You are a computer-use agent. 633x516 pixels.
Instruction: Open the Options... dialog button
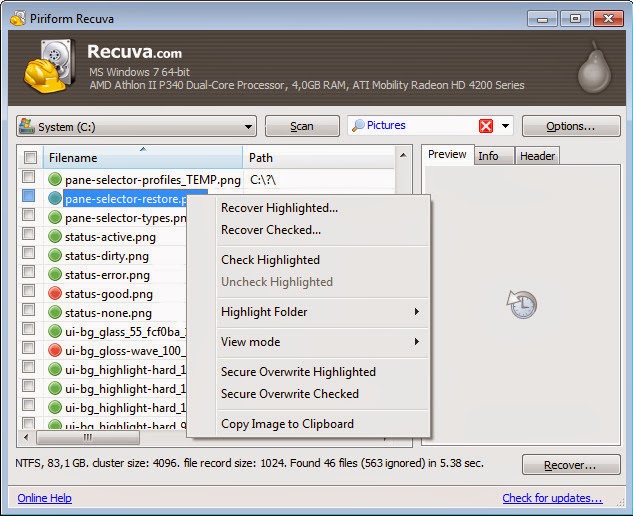pos(571,126)
